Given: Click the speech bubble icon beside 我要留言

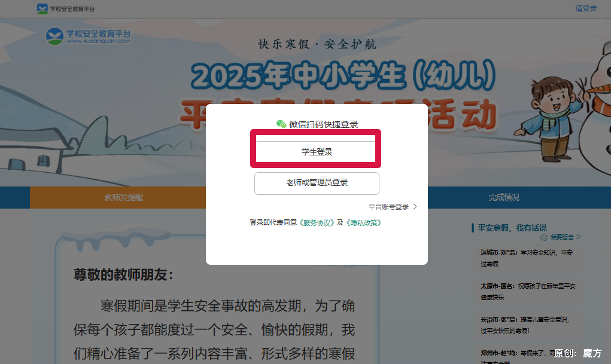Looking at the screenshot, I should pos(545,237).
